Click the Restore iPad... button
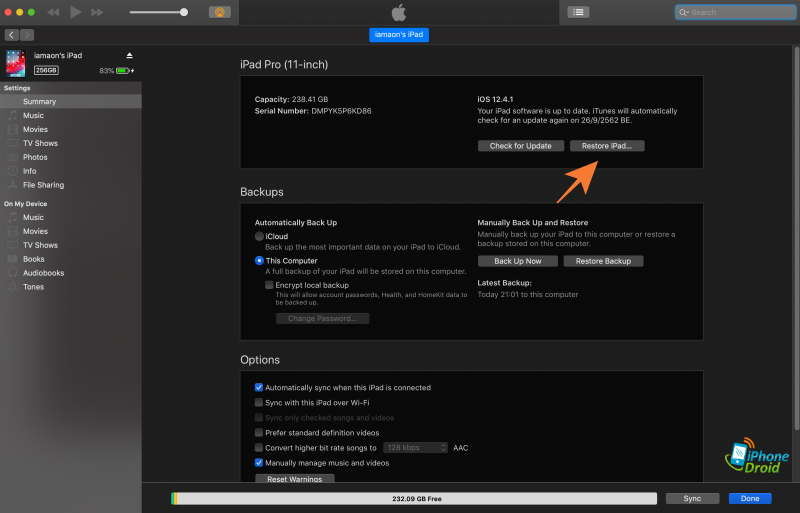800x513 pixels. (x=607, y=146)
